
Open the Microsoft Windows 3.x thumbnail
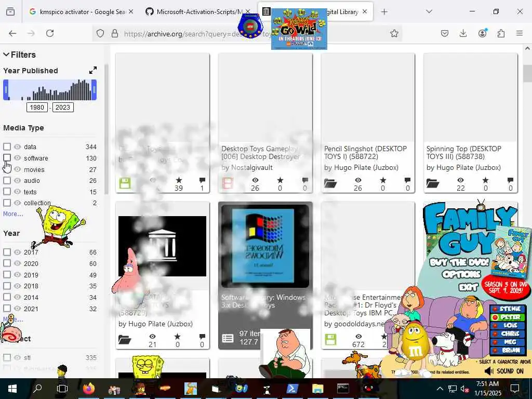[x=265, y=246]
